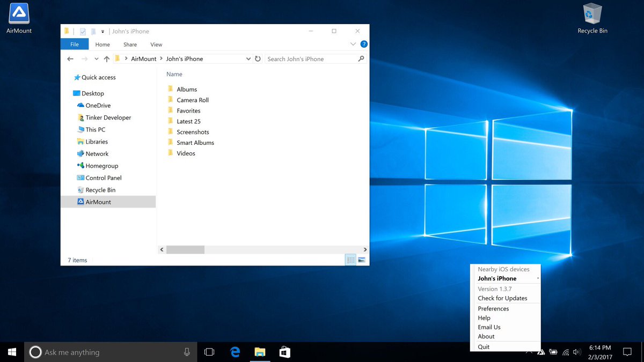Go back with the Back arrow

coord(70,59)
